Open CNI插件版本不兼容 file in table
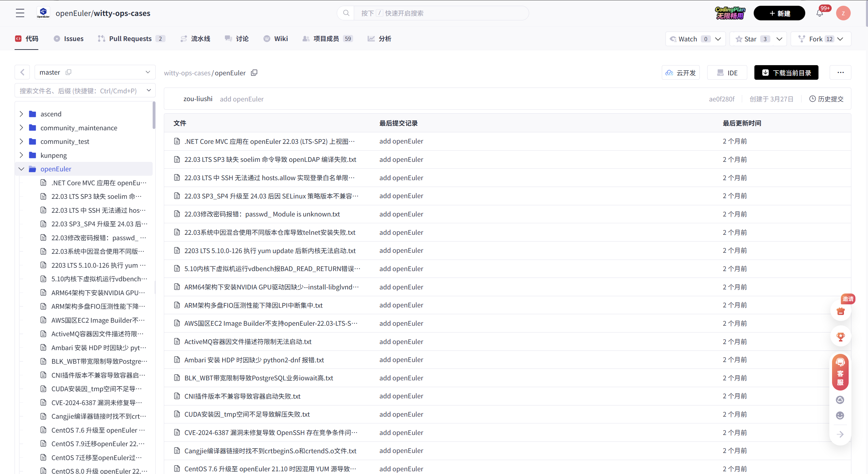This screenshot has height=474, width=868. 242,396
